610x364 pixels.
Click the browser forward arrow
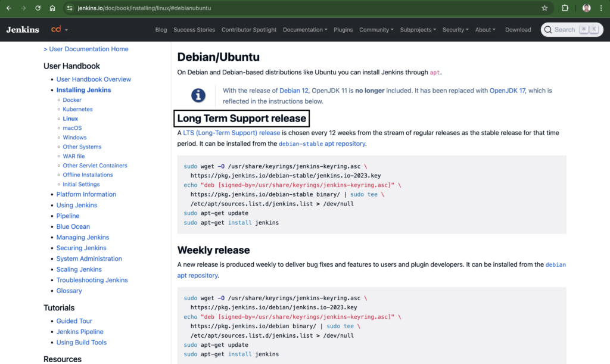click(x=23, y=8)
